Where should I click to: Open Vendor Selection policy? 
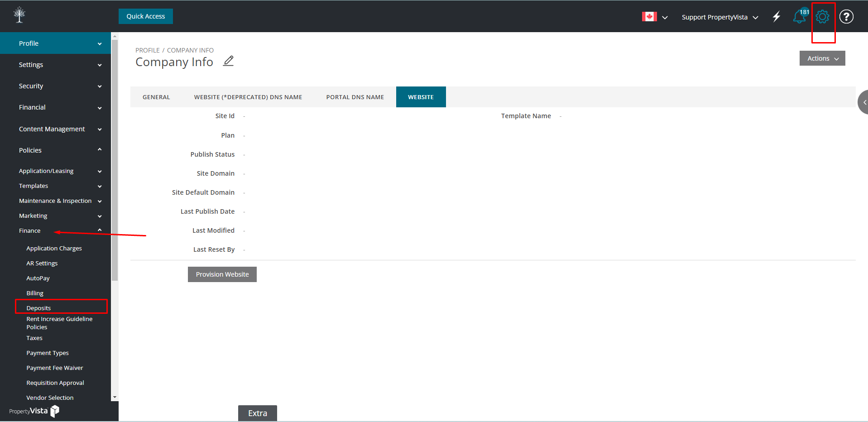pos(50,398)
